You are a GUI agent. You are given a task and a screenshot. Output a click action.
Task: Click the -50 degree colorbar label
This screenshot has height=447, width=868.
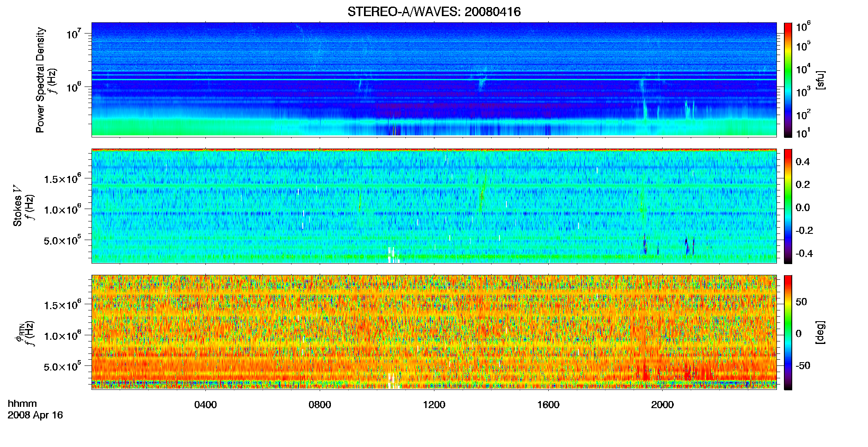coord(803,365)
